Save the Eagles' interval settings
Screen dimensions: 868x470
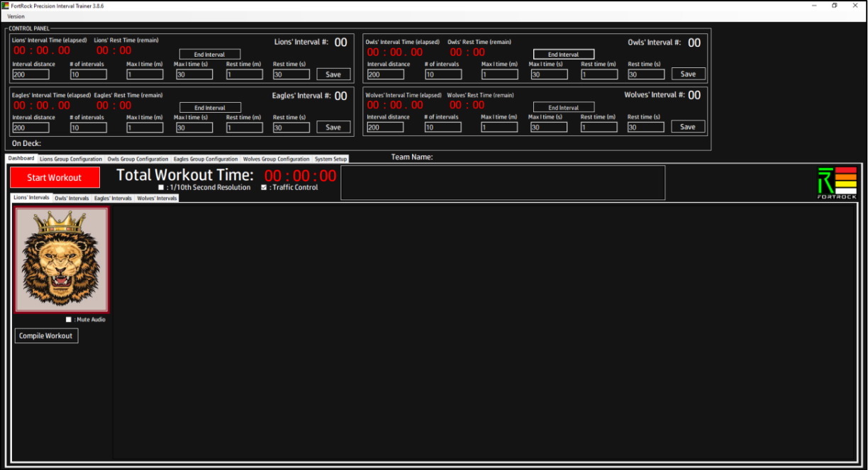coord(333,128)
